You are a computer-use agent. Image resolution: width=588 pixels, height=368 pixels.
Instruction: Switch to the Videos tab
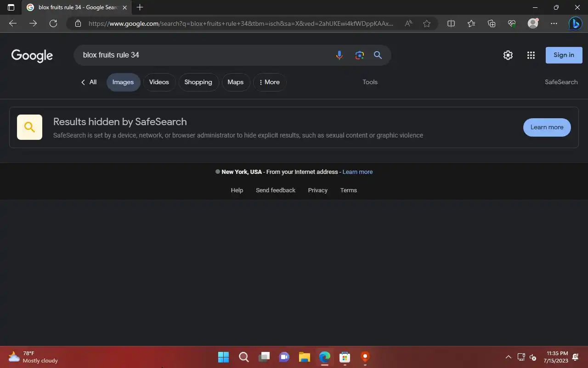(159, 82)
